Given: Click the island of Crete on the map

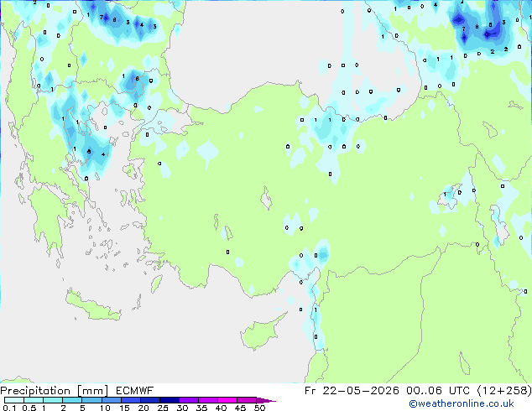Looking at the screenshot, I should (93, 306).
